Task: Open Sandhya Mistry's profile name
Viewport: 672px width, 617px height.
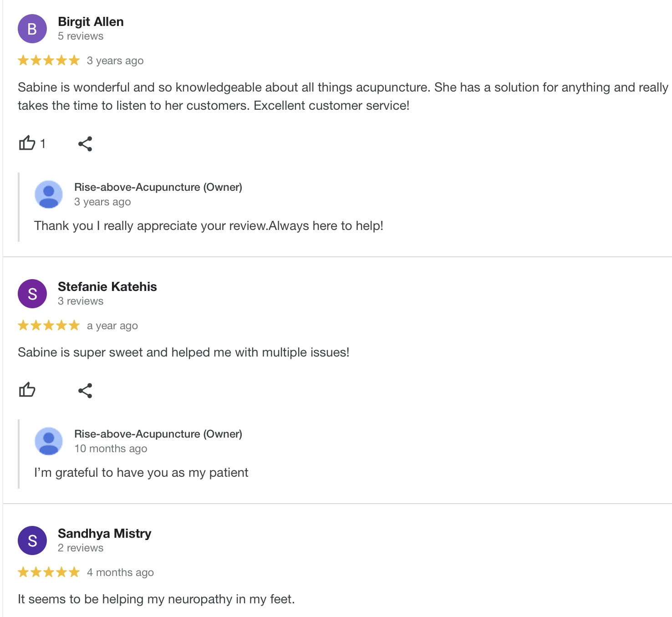Action: coord(104,534)
